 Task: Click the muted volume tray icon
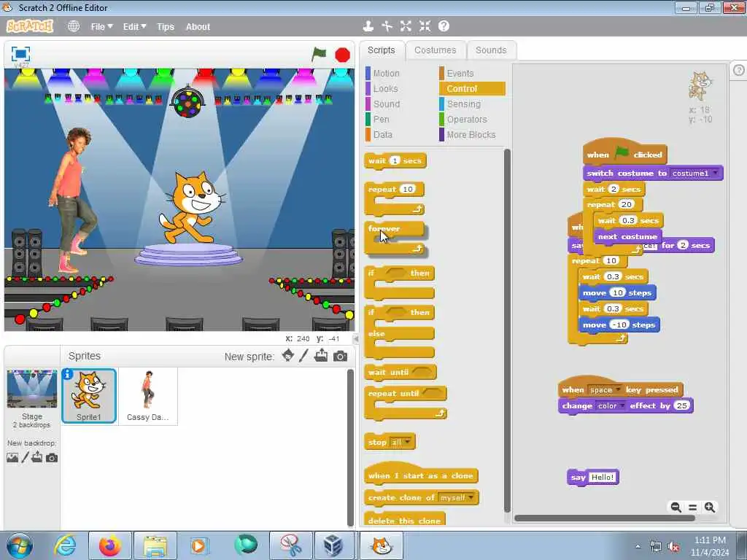click(x=673, y=547)
